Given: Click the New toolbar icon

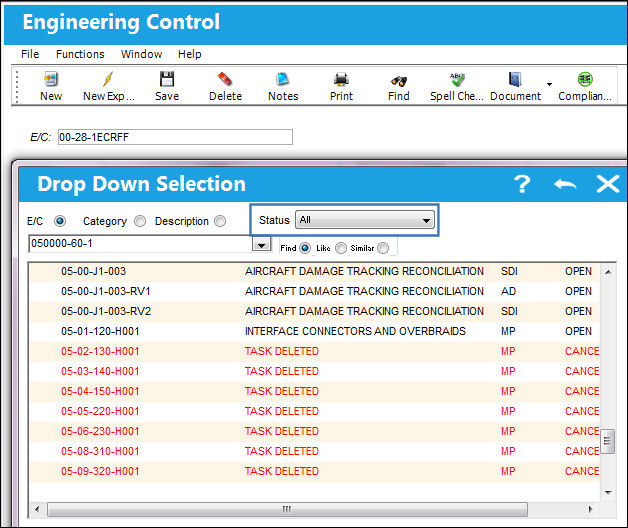Looking at the screenshot, I should click(x=51, y=79).
